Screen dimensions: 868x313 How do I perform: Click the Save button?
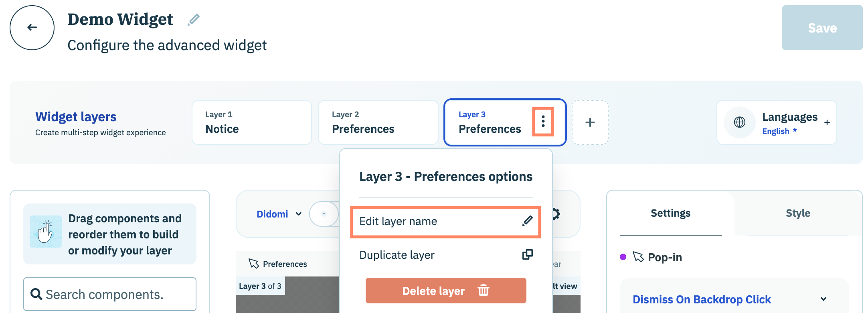(822, 28)
